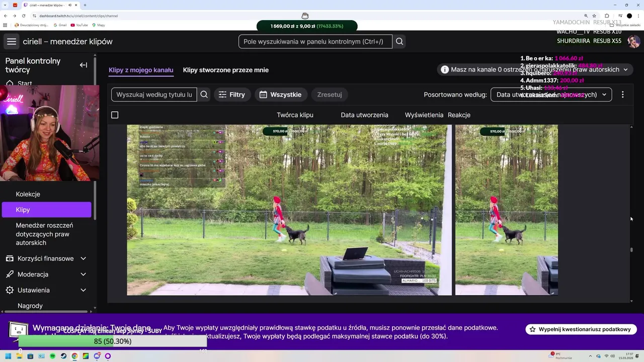Open the large clip thumbnail preview
Image resolution: width=644 pixels, height=362 pixels.
point(289,210)
